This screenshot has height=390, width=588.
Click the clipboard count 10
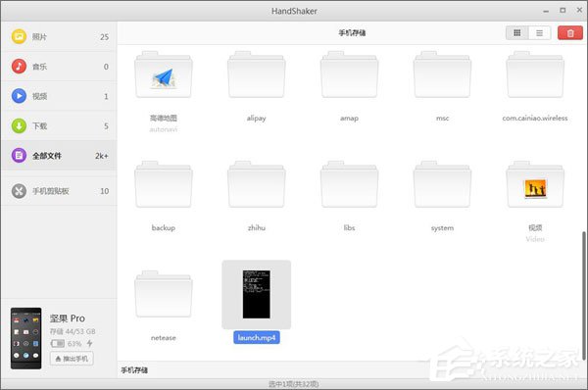[x=104, y=191]
